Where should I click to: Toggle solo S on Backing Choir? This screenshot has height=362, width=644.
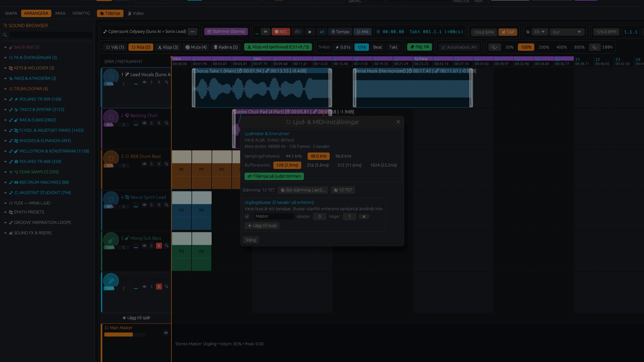click(x=151, y=123)
